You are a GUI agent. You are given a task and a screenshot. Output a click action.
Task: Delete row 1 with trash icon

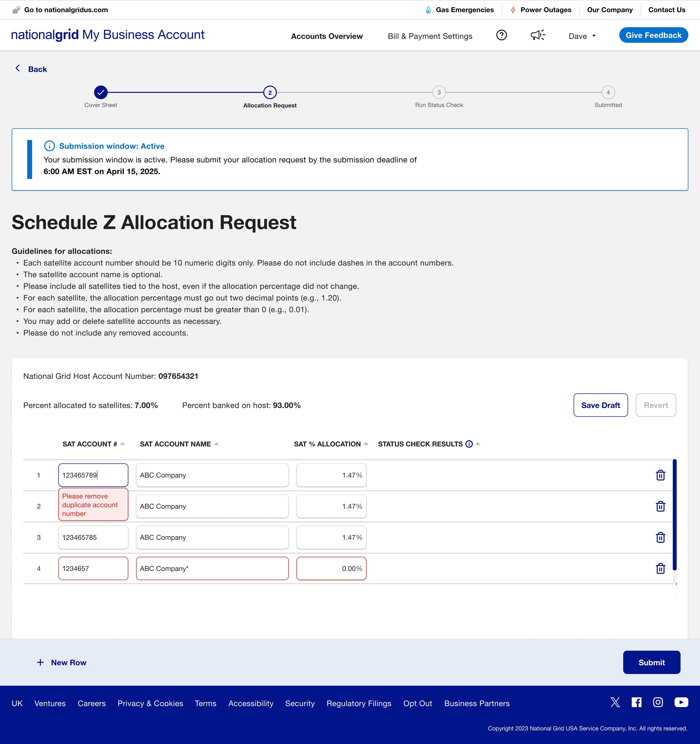click(x=660, y=475)
